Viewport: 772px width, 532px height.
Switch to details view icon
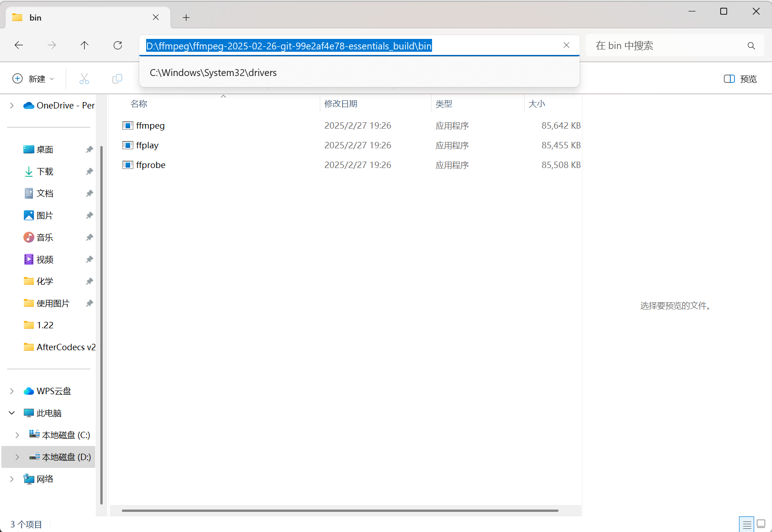pyautogui.click(x=746, y=524)
